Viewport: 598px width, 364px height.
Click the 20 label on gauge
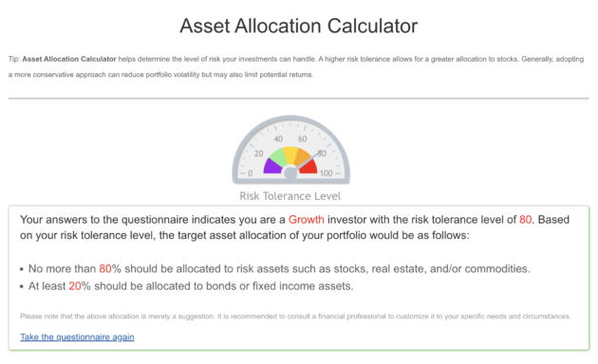click(258, 154)
